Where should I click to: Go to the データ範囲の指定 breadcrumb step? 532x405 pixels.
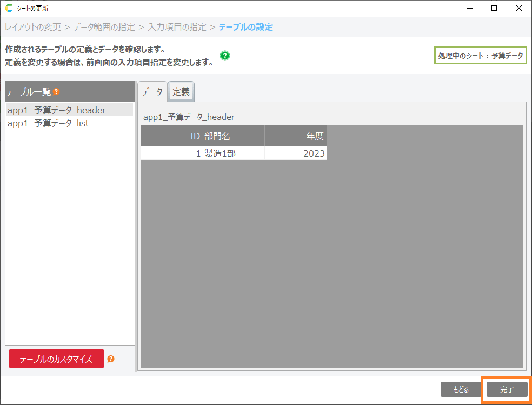tap(104, 27)
